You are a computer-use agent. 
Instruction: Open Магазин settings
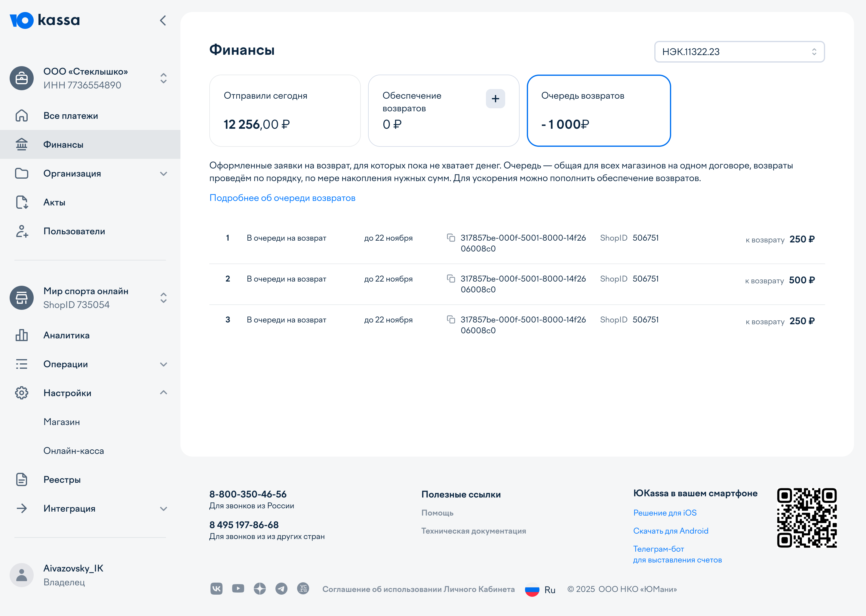pos(62,422)
